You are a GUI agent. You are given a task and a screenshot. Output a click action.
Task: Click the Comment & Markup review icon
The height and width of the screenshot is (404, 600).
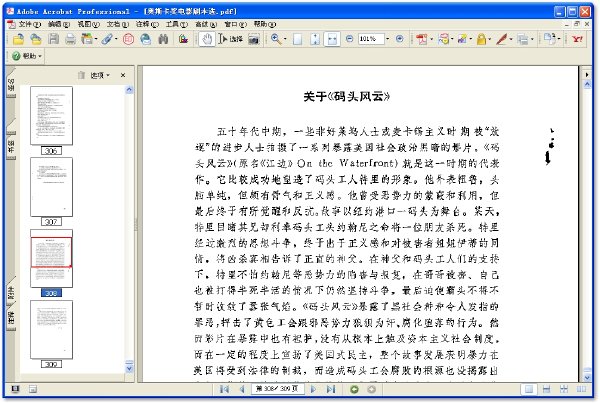coord(443,39)
